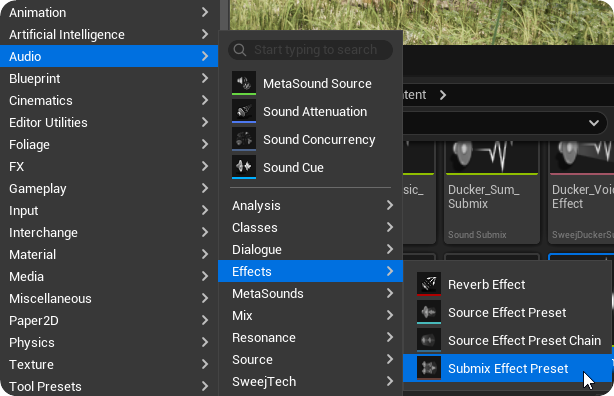Choose Source Effect Preset

507,312
